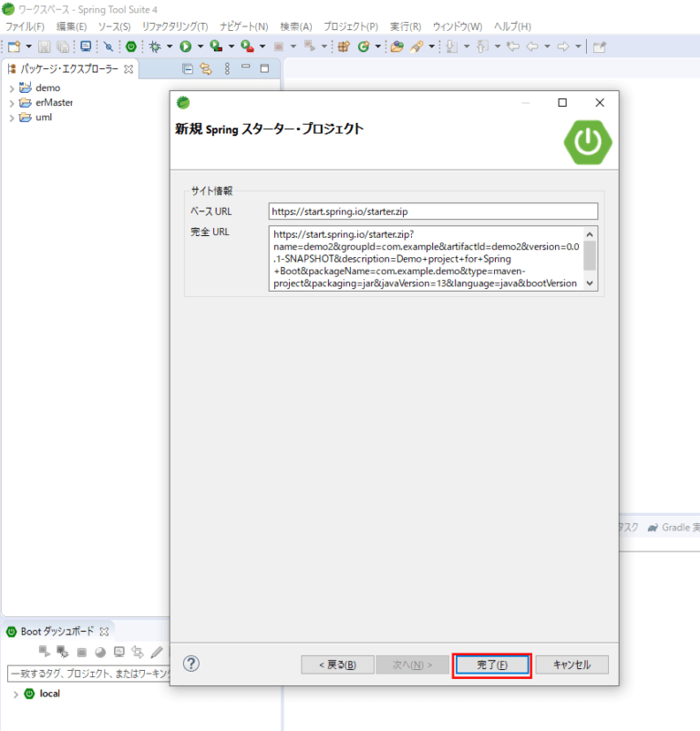Click the キャンセル cancel button
Screen dimensions: 700x731
coord(571,664)
